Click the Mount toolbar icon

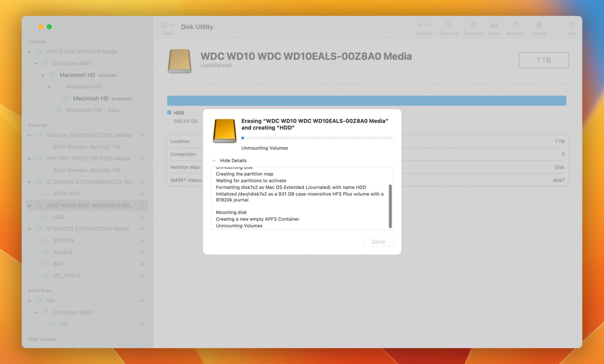coord(539,25)
